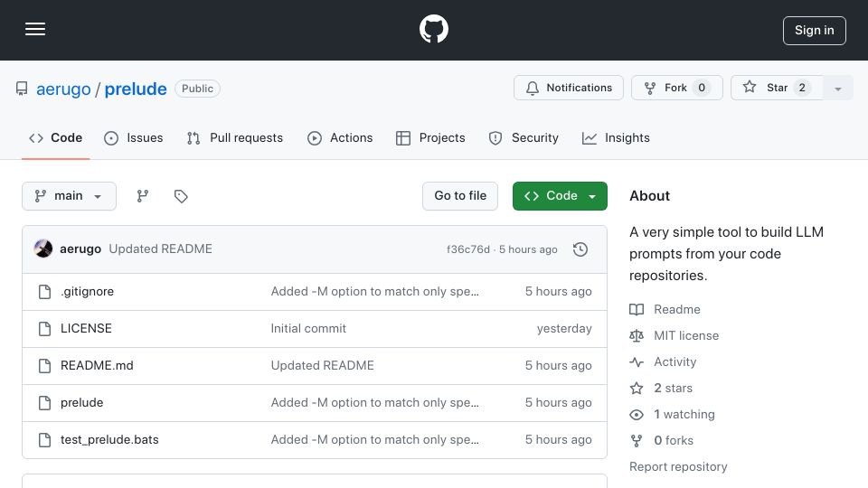Open 'Updated README' message in README.md row
This screenshot has width=868, height=488.
(322, 366)
